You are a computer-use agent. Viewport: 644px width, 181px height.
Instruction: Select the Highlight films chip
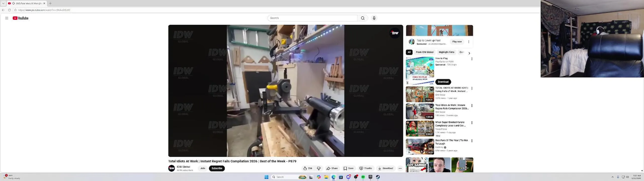click(x=446, y=52)
